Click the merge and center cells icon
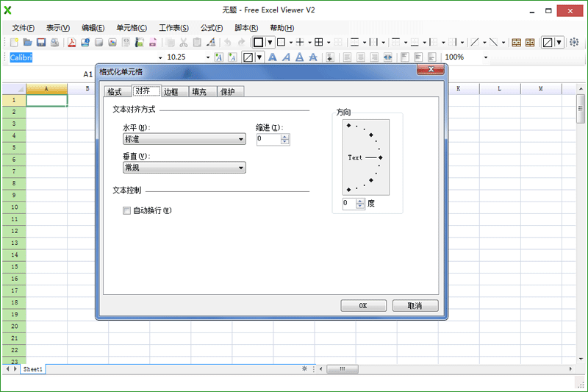 388,57
